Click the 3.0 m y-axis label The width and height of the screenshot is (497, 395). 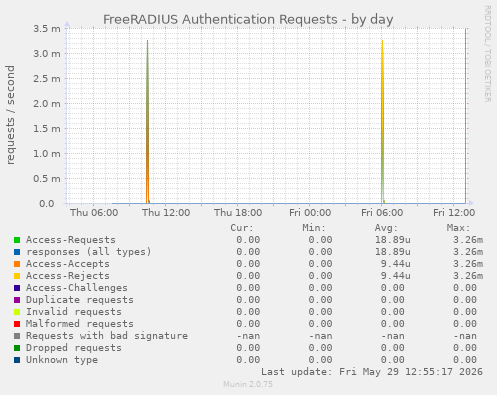47,54
